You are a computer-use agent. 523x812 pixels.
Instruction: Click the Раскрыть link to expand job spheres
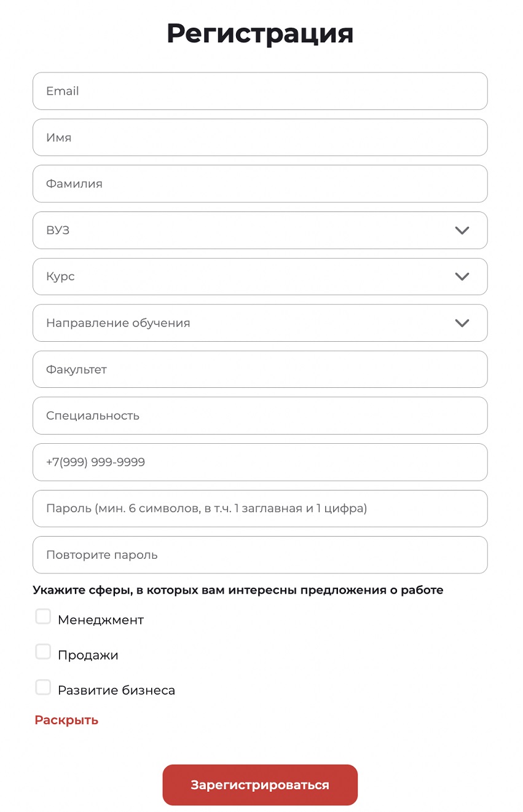point(65,720)
